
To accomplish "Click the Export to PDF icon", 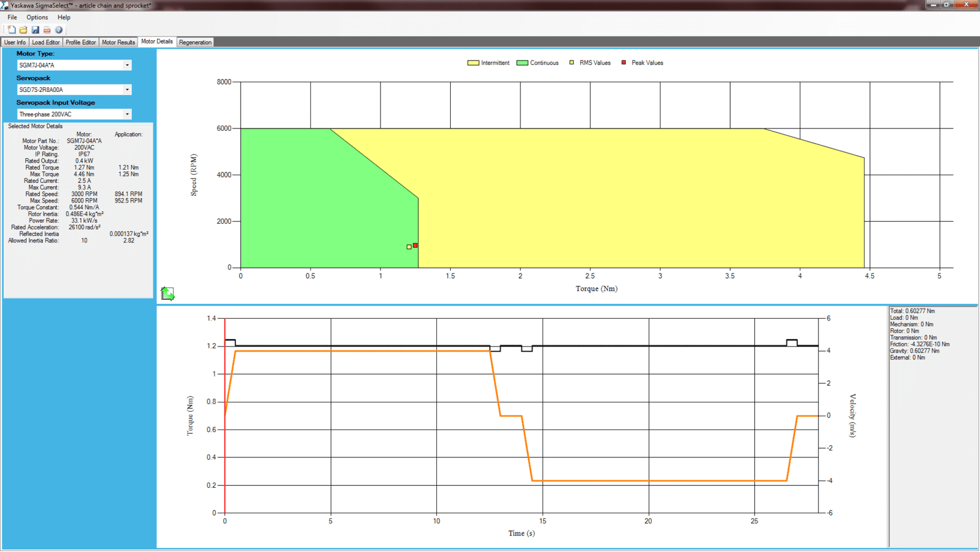I will point(47,30).
